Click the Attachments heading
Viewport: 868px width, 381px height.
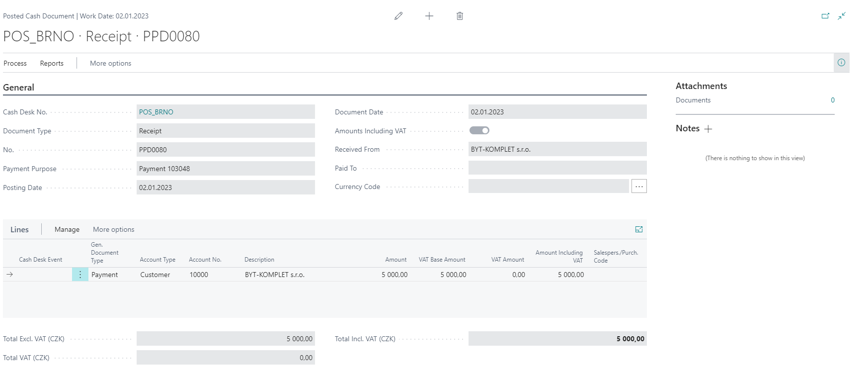(x=701, y=86)
